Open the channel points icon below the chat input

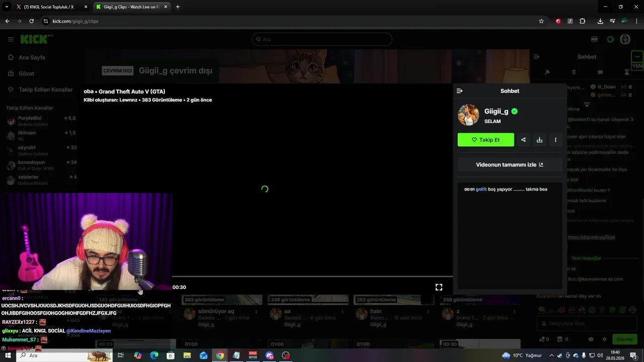tap(542, 339)
